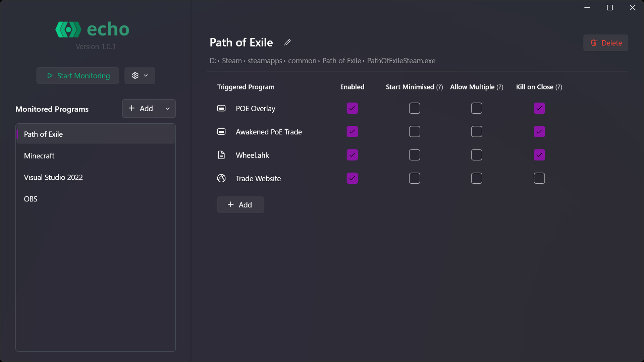Click the Trade Website globe icon
Viewport: 644px width, 362px height.
tap(221, 178)
